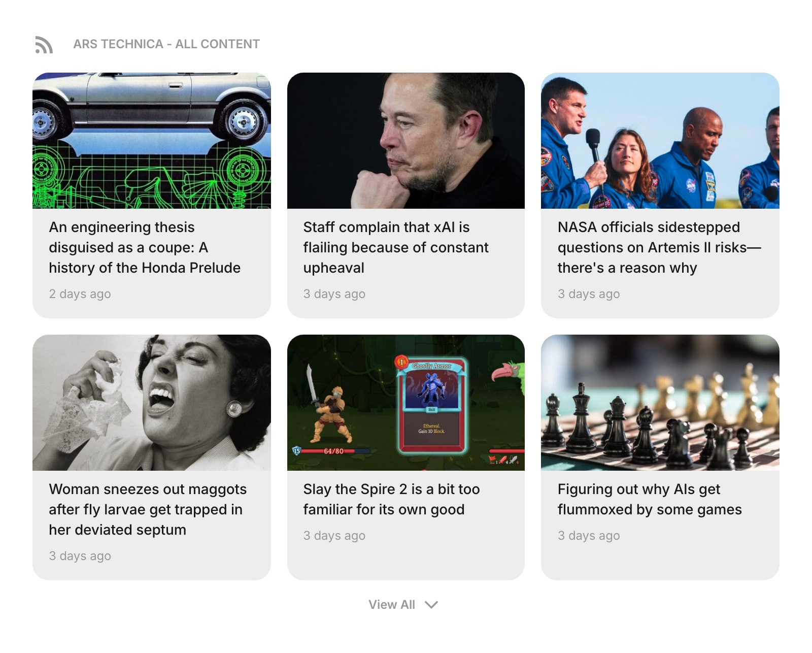The image size is (812, 653).
Task: Open the Honda Prelude car thumbnail
Action: pos(152,141)
